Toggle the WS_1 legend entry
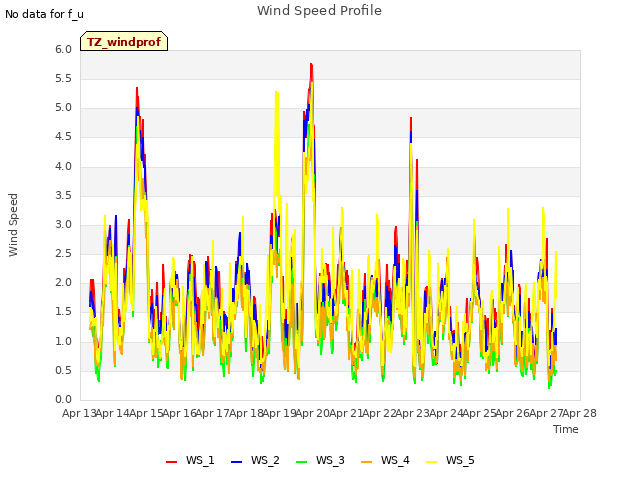 point(190,460)
